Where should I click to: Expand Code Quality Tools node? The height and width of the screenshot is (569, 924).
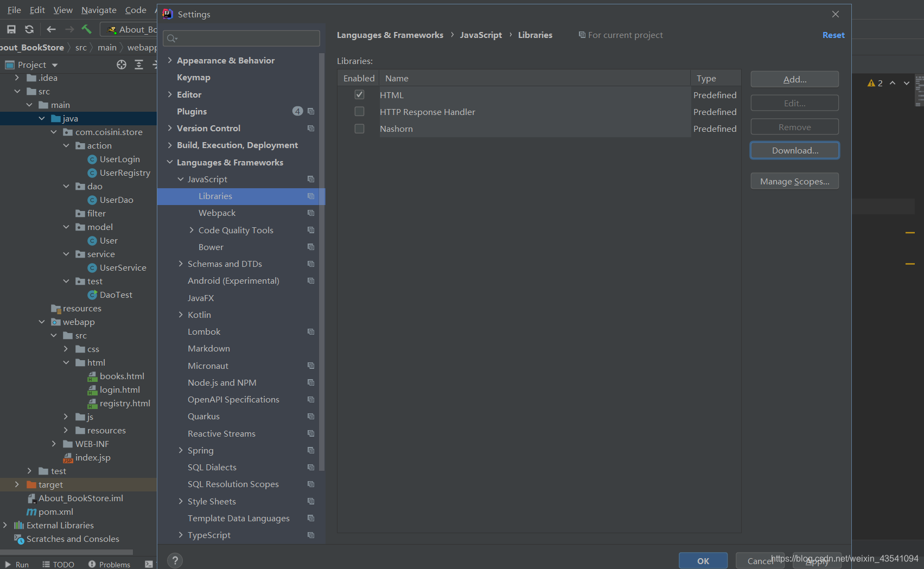click(x=192, y=230)
